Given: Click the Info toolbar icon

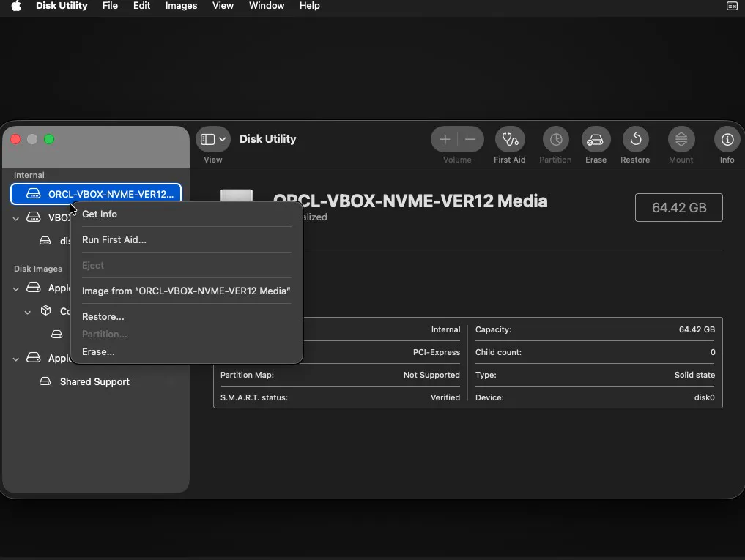Looking at the screenshot, I should [x=727, y=139].
